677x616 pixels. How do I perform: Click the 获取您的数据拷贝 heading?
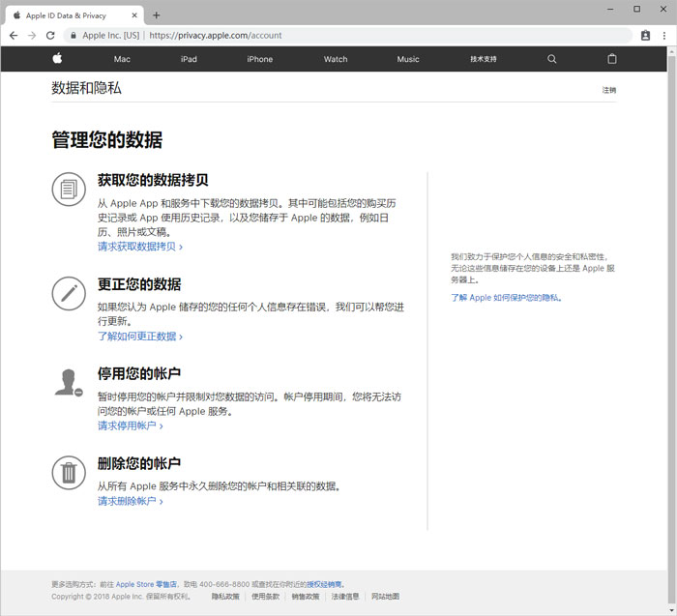(153, 180)
